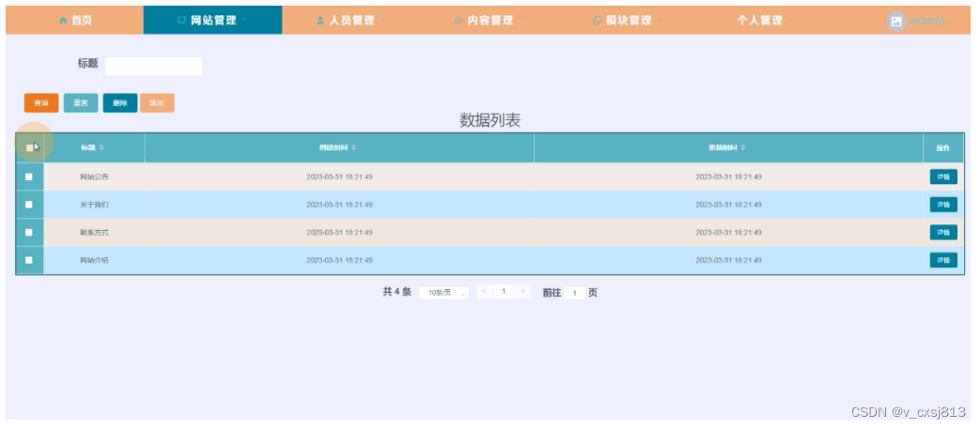Open the 网站管理 menu

pyautogui.click(x=212, y=20)
